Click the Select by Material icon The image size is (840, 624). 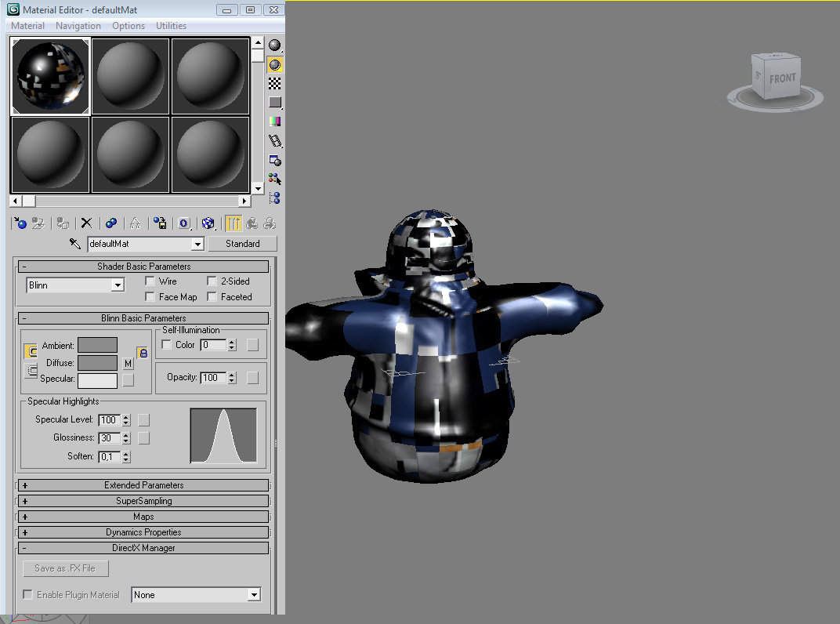pyautogui.click(x=274, y=179)
